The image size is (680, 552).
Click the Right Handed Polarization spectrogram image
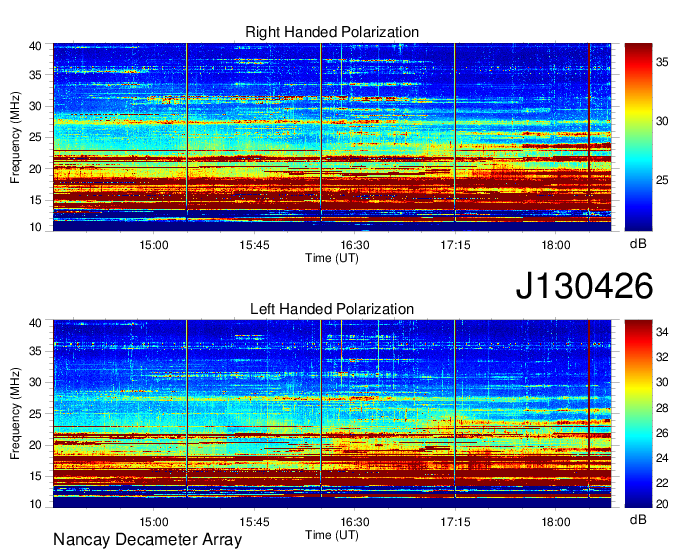click(332, 137)
